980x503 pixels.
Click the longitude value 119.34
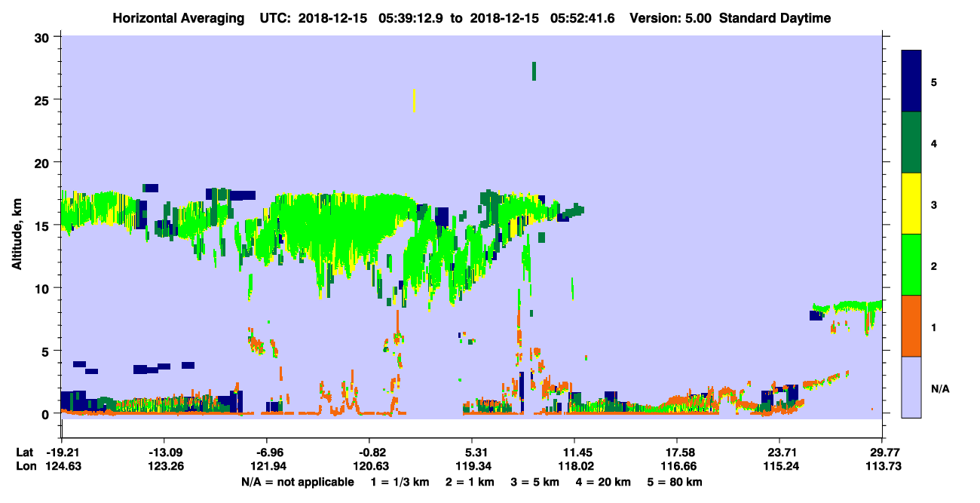point(472,466)
